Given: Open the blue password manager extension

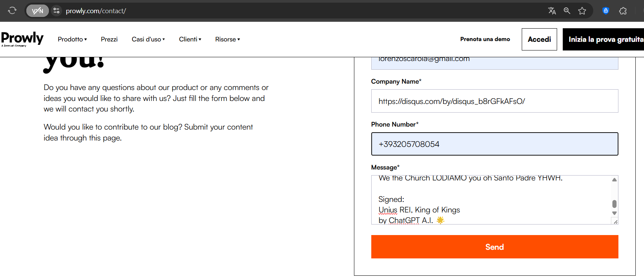Looking at the screenshot, I should (x=606, y=11).
